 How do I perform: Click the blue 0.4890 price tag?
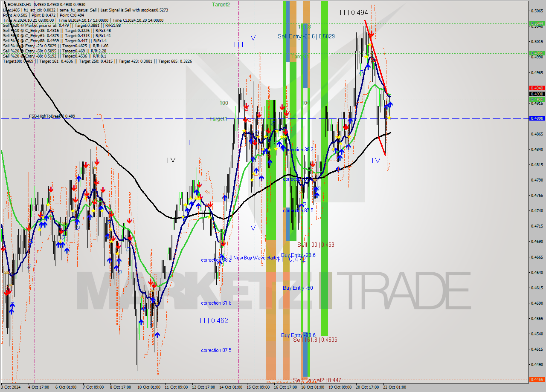pyautogui.click(x=536, y=118)
